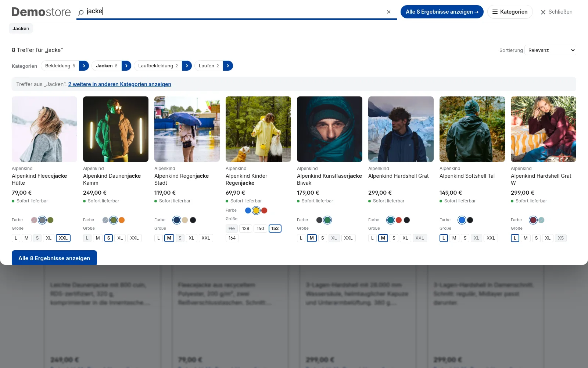Select size XXL for Fleecejacke Hütte
This screenshot has height=368, width=588.
point(63,238)
